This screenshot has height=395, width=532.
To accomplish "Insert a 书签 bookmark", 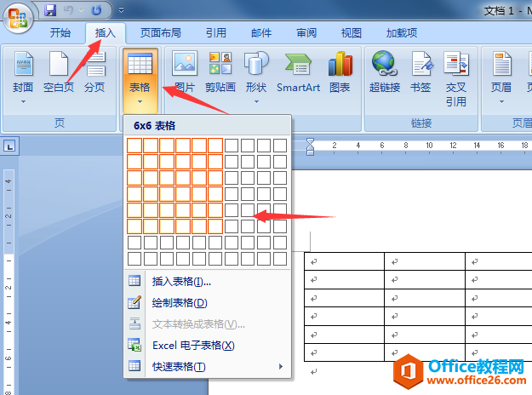I will 420,72.
